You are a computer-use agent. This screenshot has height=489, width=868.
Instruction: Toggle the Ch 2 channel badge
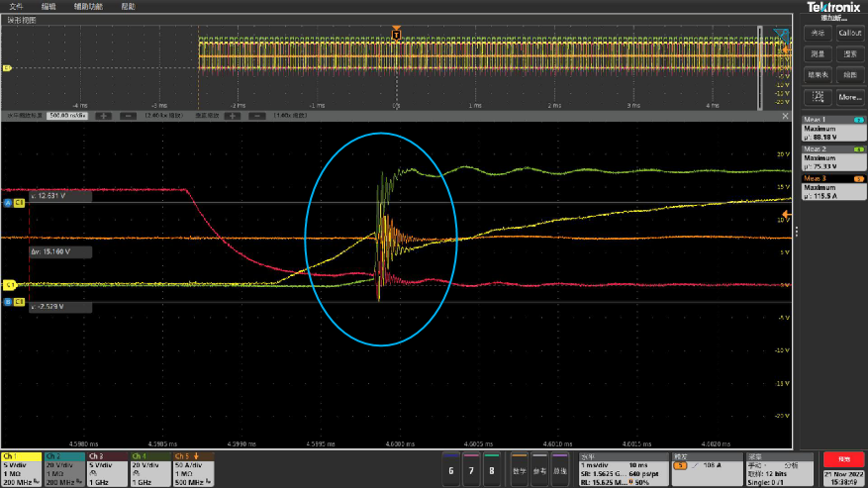65,469
